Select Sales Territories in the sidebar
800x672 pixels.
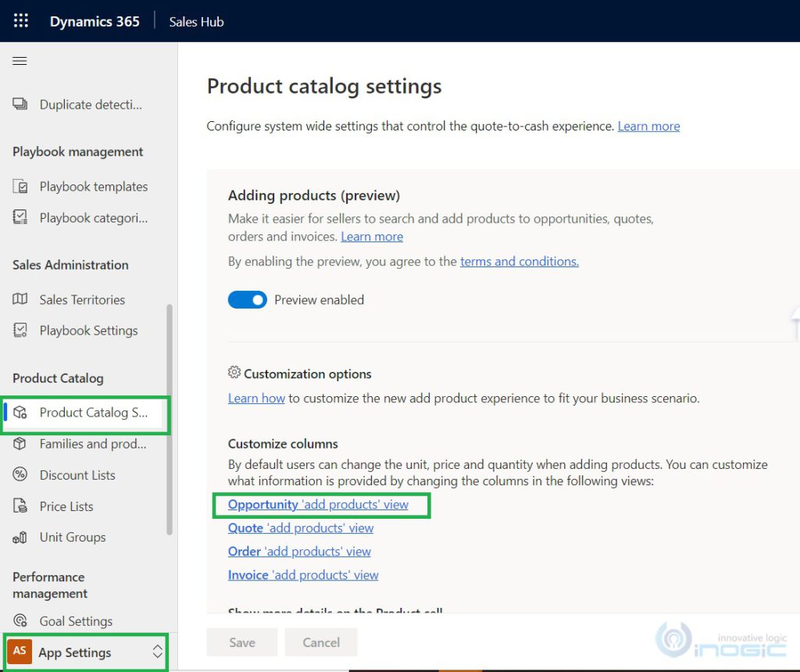click(82, 299)
